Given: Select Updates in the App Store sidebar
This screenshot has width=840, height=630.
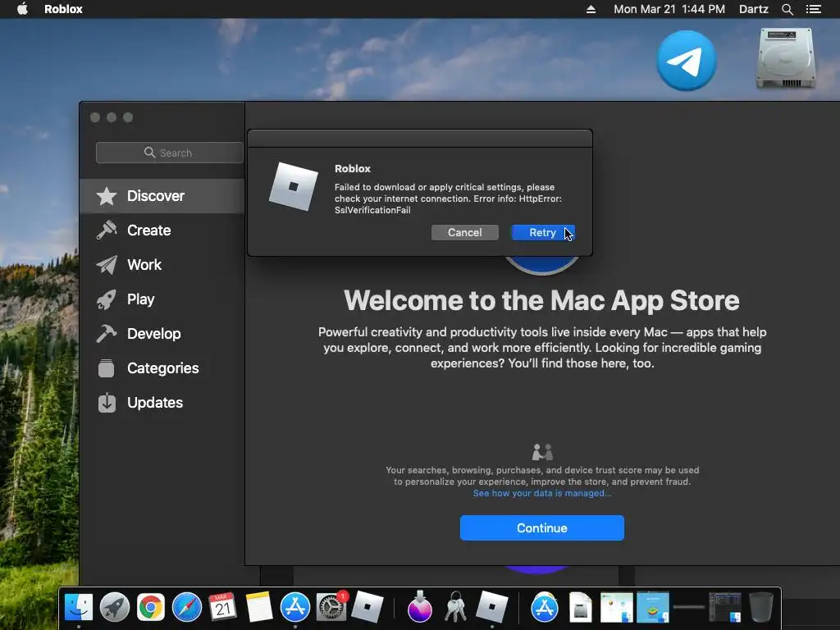Looking at the screenshot, I should coord(162,402).
